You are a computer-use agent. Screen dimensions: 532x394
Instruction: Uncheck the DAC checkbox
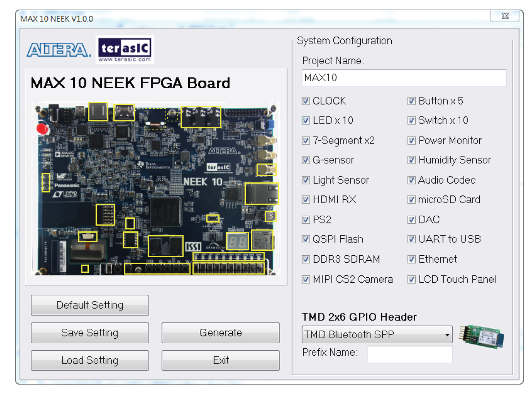tap(411, 220)
